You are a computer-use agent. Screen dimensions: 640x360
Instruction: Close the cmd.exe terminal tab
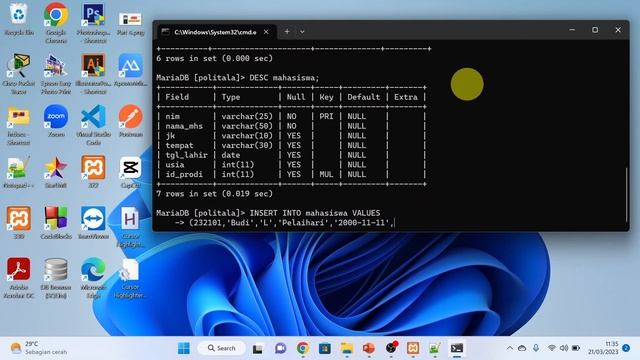[x=266, y=32]
